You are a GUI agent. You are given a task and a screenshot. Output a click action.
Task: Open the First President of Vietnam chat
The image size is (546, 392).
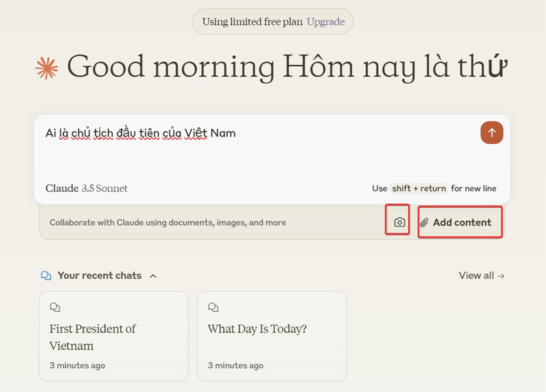(x=113, y=337)
